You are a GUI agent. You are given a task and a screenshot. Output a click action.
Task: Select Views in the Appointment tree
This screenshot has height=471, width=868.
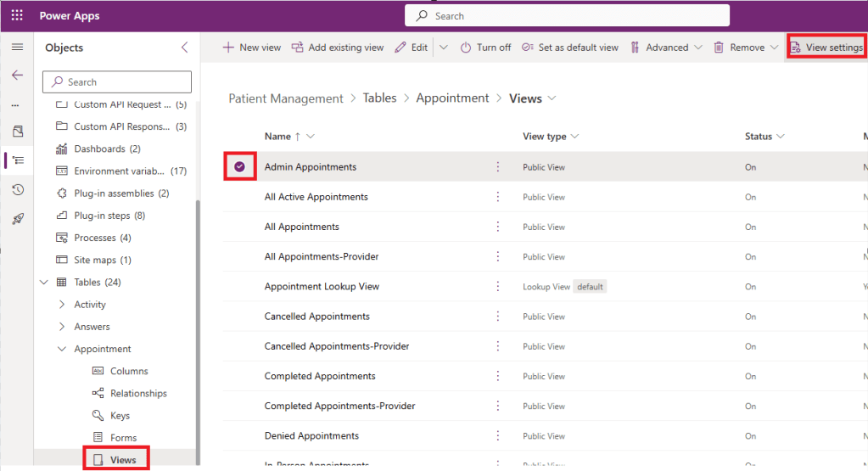(x=122, y=460)
